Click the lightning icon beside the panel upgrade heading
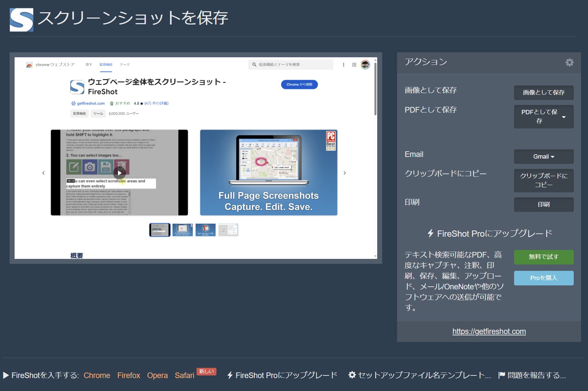 (430, 233)
